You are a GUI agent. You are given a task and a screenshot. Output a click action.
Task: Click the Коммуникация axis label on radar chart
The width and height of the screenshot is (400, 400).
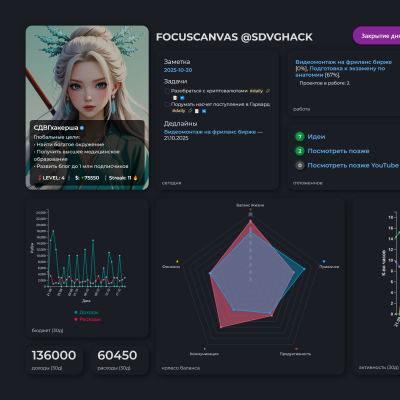coord(204,354)
